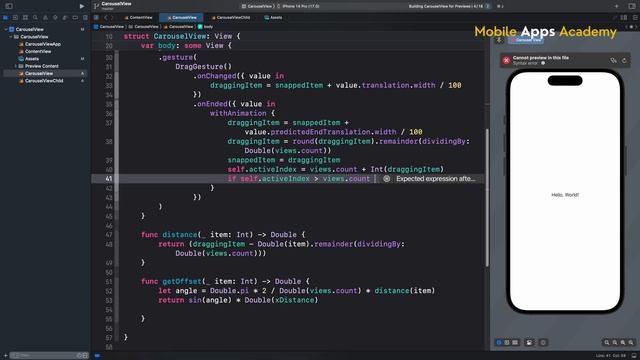Select Assets in the project navigator
Screen dimensions: 640x360
click(x=32, y=59)
